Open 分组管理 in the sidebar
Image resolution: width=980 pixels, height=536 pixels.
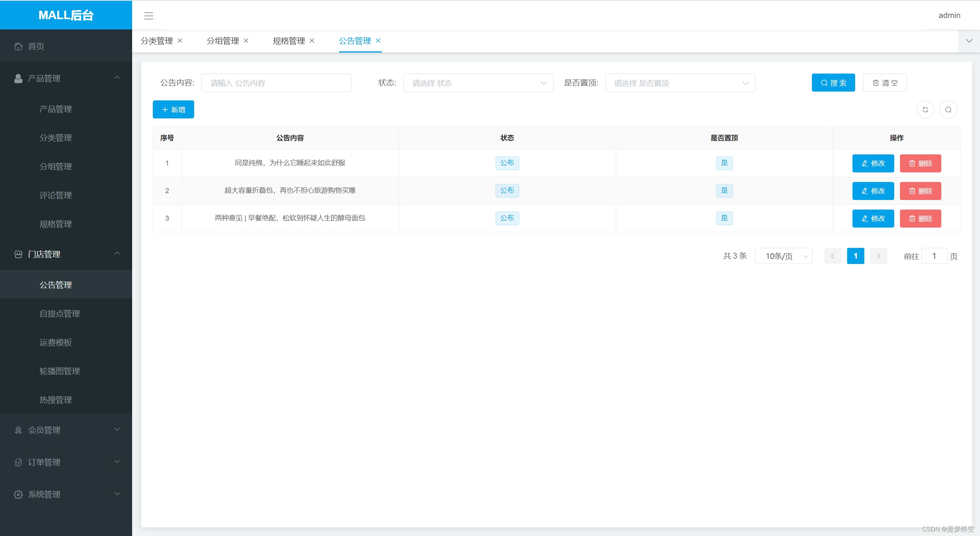[x=66, y=167]
